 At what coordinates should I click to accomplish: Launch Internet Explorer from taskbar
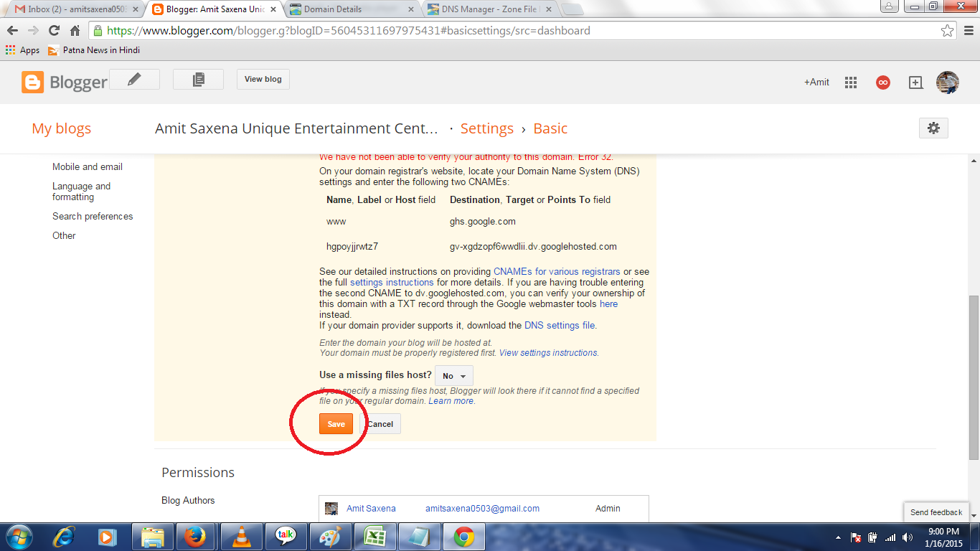[x=65, y=537]
